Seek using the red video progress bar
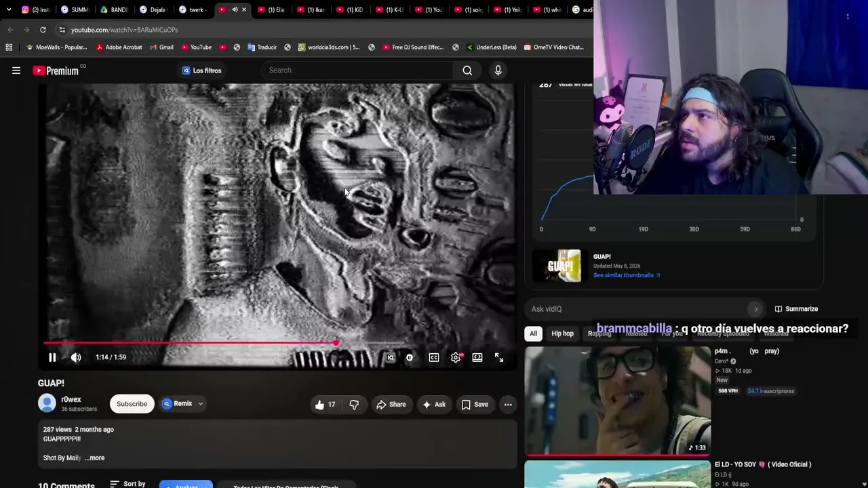The height and width of the screenshot is (488, 868). coord(278,343)
